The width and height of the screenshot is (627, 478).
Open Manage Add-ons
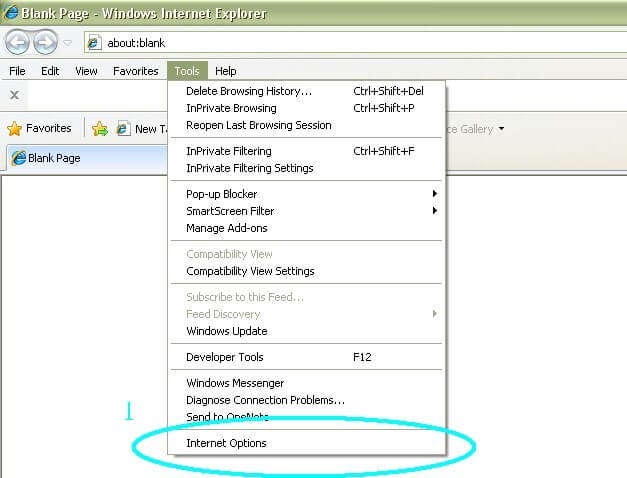pos(306,228)
